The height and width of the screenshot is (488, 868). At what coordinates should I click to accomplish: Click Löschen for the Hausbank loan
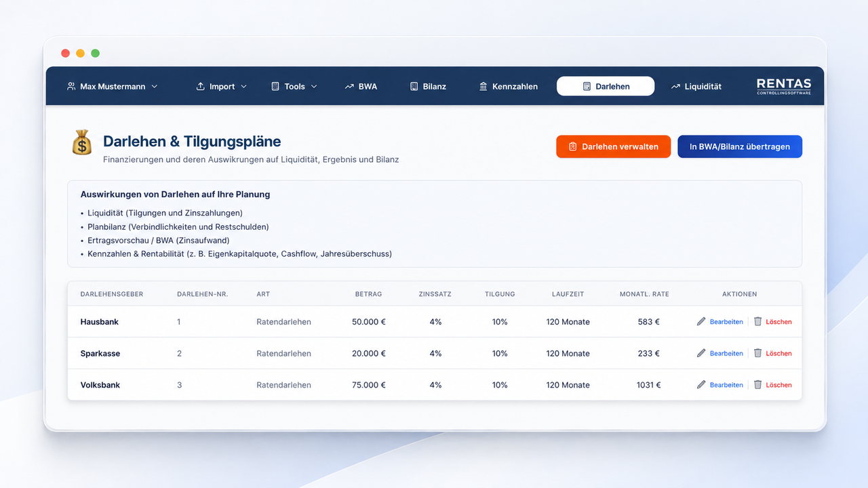778,322
